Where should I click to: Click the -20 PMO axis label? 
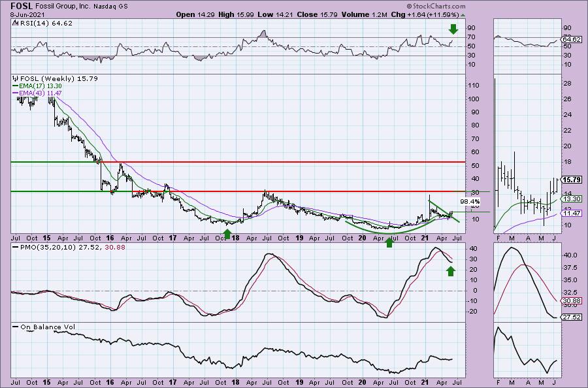click(473, 311)
